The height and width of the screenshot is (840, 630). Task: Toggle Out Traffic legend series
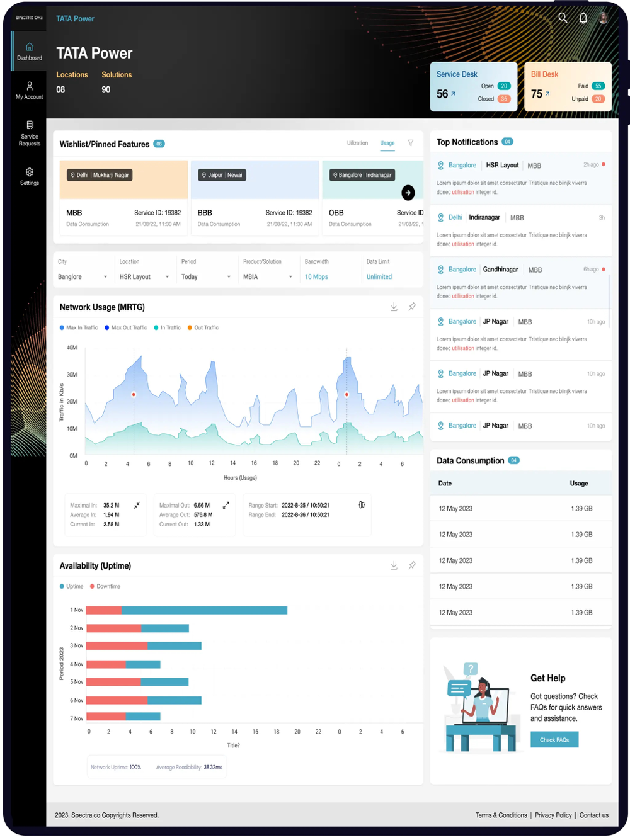click(203, 327)
